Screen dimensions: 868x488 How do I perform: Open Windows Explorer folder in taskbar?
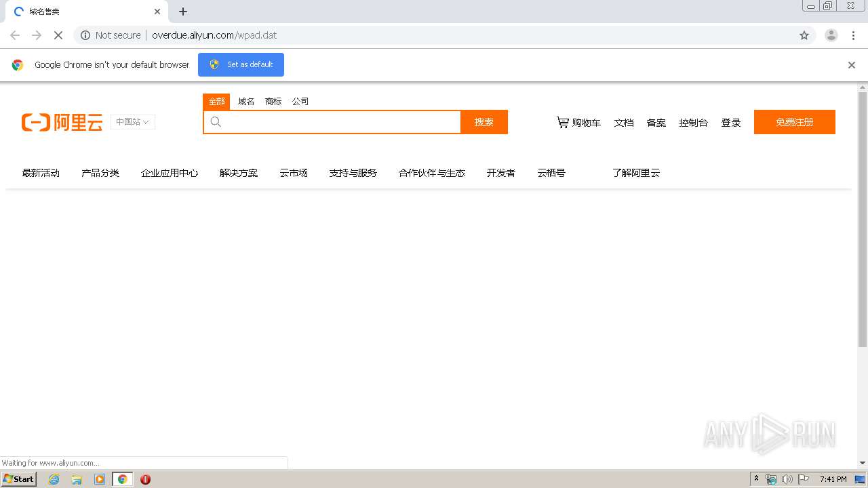(77, 479)
